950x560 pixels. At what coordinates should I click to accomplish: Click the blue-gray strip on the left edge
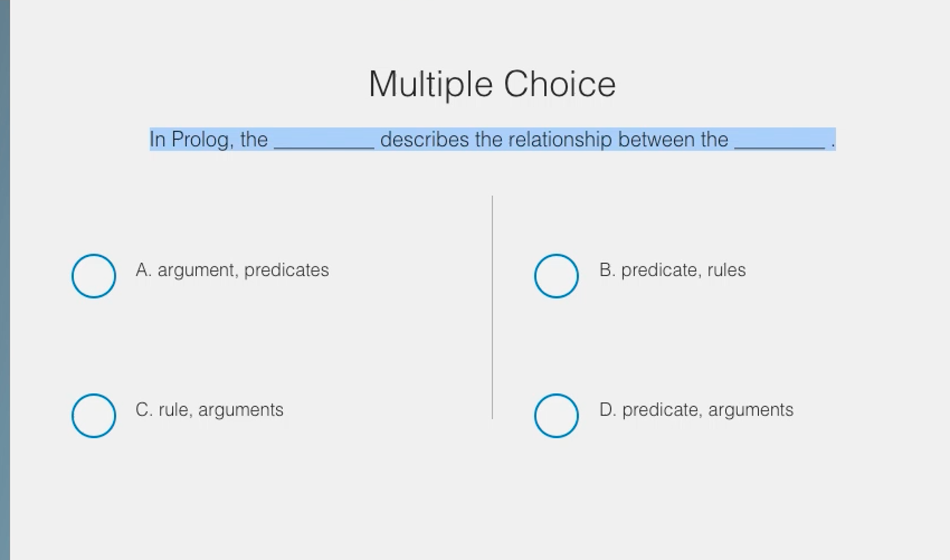[x=5, y=279]
